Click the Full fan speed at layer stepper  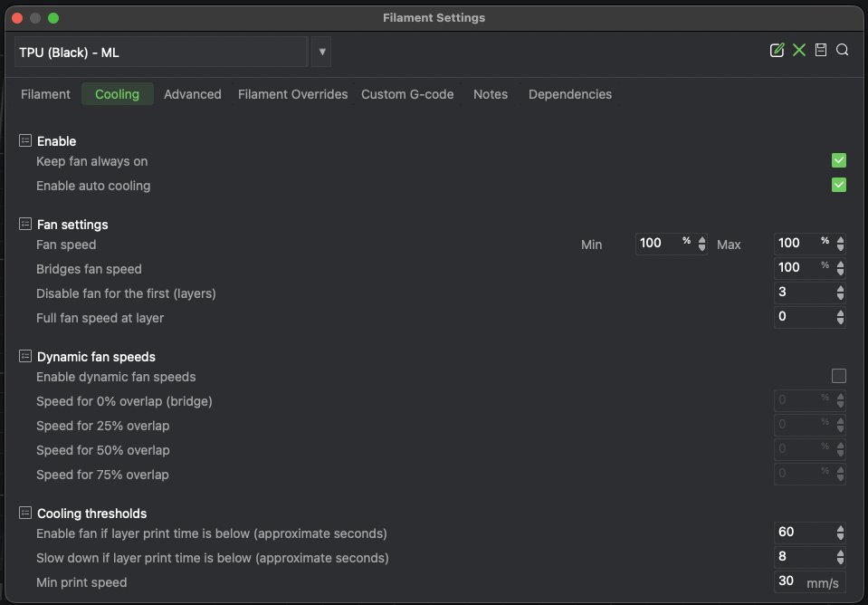point(840,317)
